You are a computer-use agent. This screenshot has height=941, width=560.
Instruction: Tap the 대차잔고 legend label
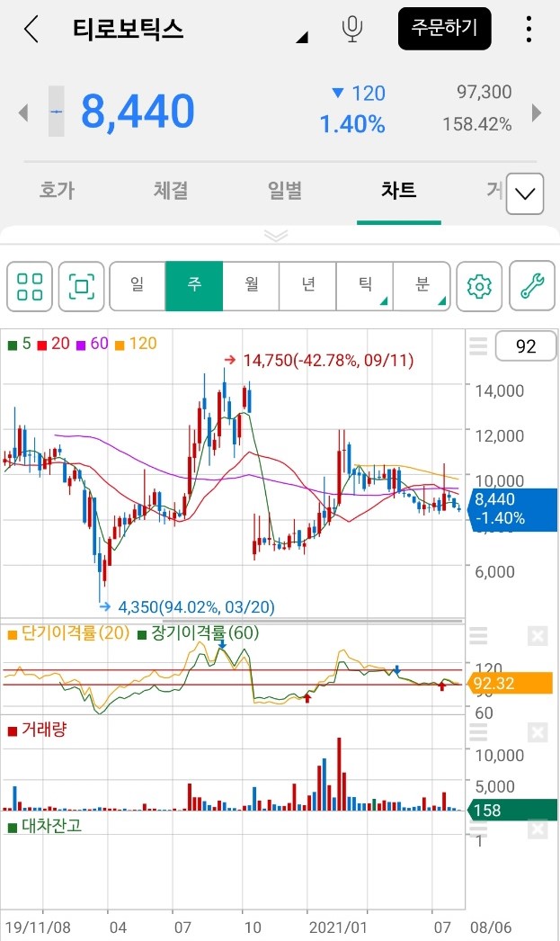tap(45, 827)
